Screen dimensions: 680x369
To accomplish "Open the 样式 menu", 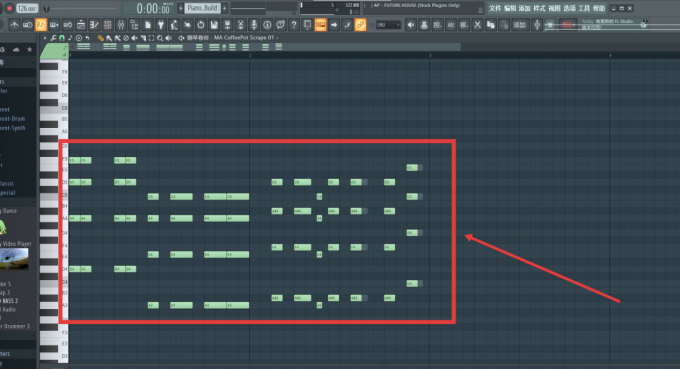I will [539, 8].
